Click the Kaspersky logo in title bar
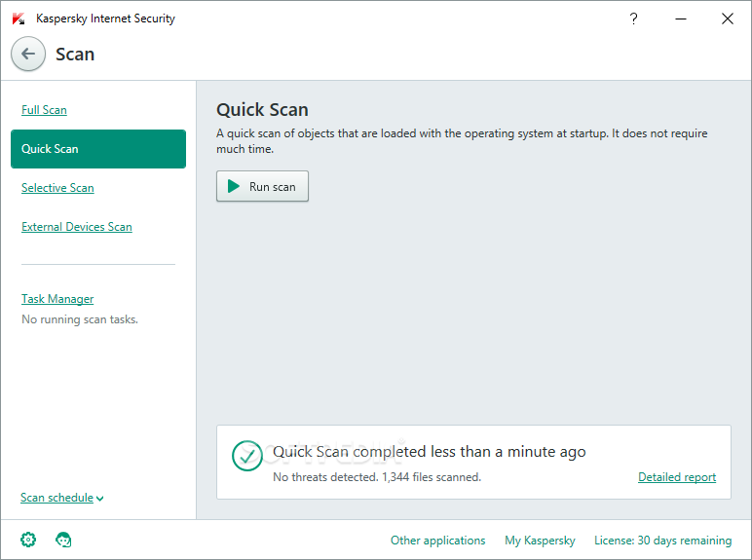 pyautogui.click(x=19, y=19)
